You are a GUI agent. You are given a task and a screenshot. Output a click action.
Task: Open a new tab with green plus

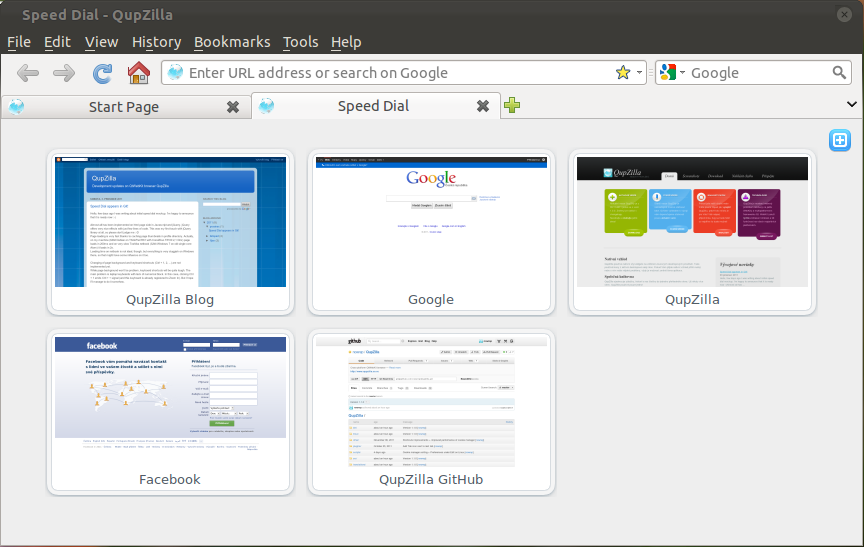point(512,105)
